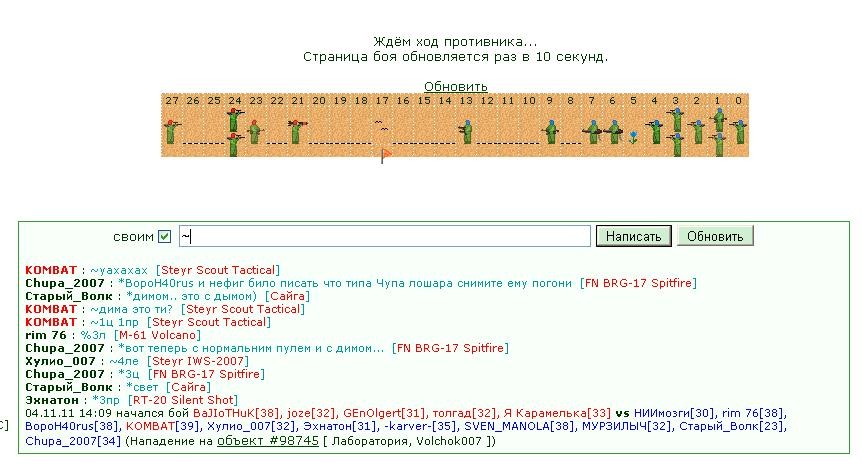
Task: Click the lower blue soldier at position 1
Action: [x=719, y=145]
